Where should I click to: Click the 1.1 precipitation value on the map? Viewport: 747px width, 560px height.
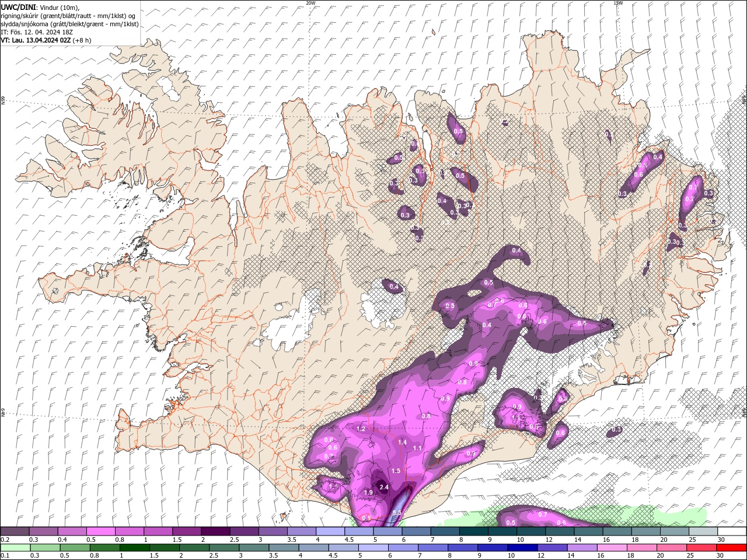[x=417, y=448]
